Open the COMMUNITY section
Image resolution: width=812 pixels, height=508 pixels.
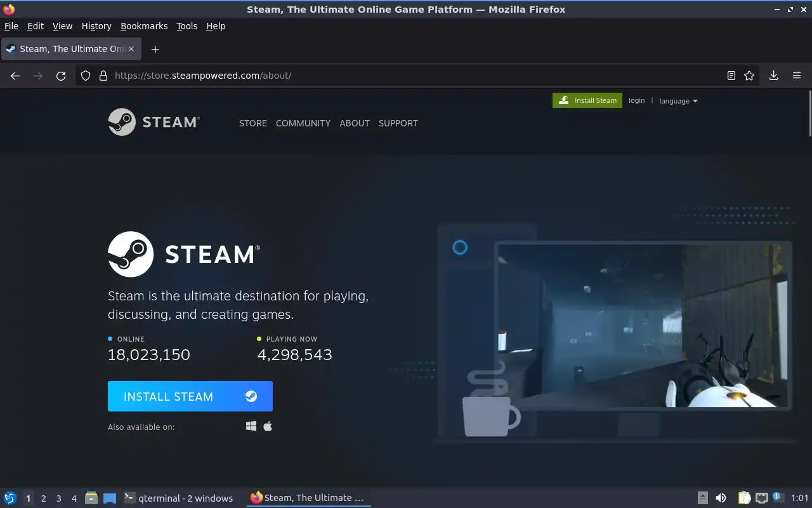303,123
